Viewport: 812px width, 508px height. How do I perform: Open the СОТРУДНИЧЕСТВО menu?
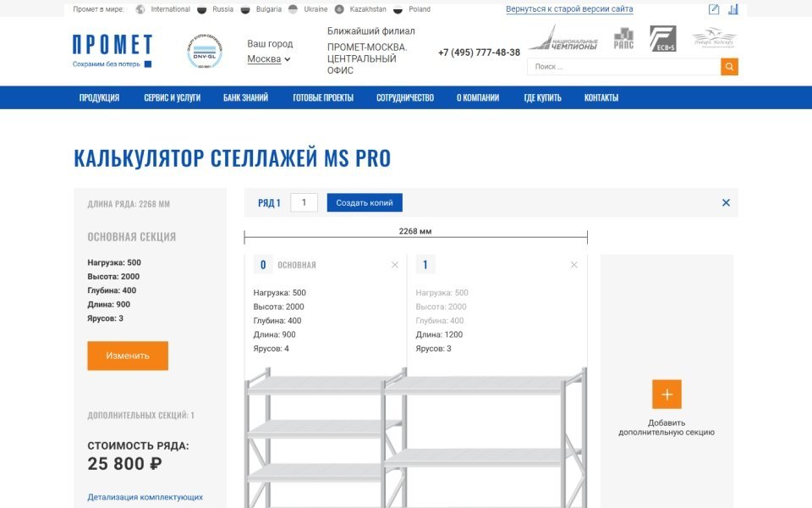tap(405, 97)
